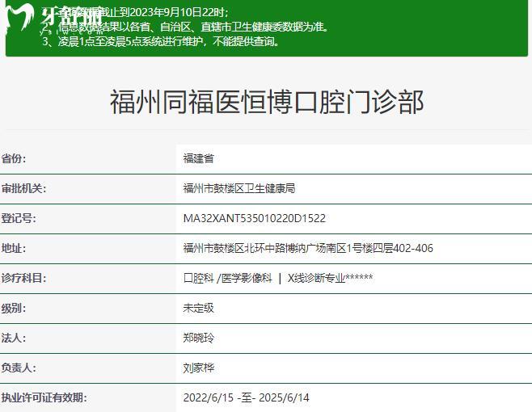Select the value 未定级
The height and width of the screenshot is (412, 532).
click(198, 308)
